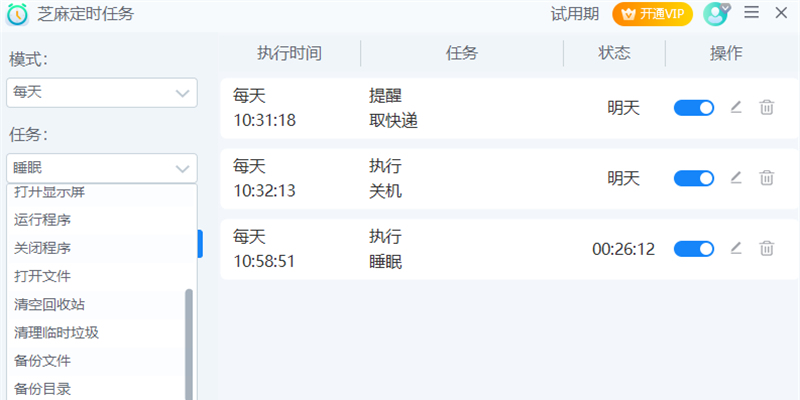Viewport: 800px width, 400px height.
Task: Edit the 取快递 reminder task
Action: 736,108
